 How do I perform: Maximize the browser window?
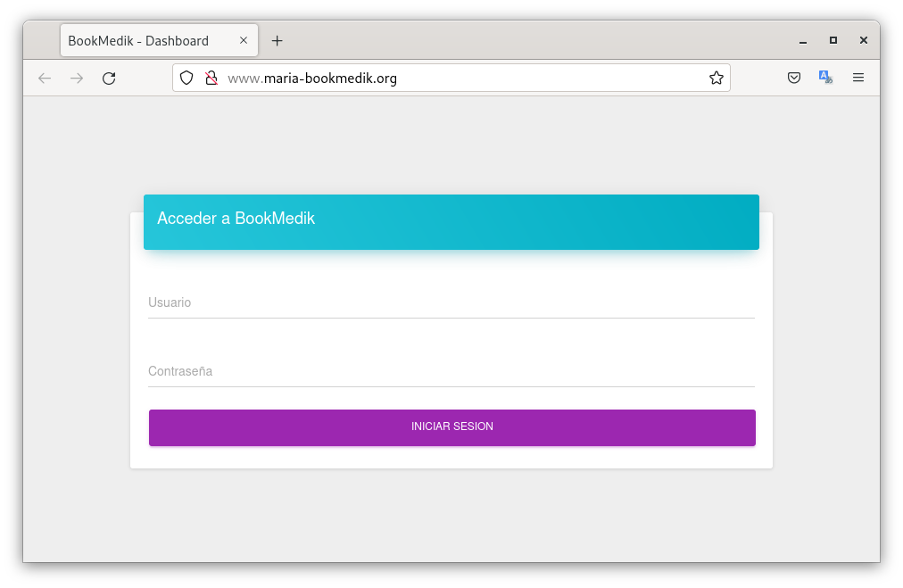(833, 41)
